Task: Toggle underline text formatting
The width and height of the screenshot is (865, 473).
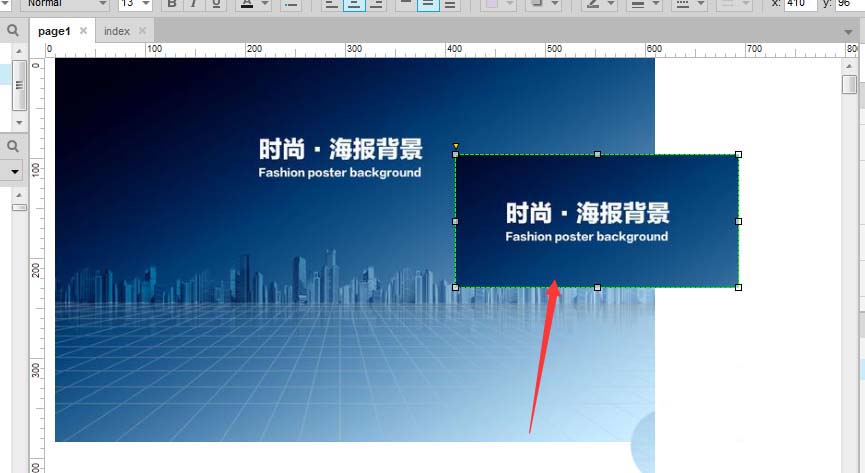Action: 213,4
